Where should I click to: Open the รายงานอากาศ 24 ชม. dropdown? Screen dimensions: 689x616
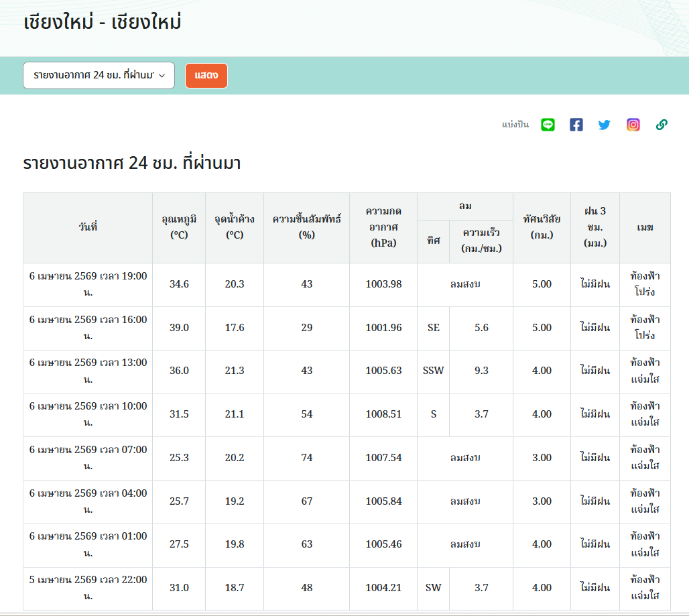[x=99, y=76]
